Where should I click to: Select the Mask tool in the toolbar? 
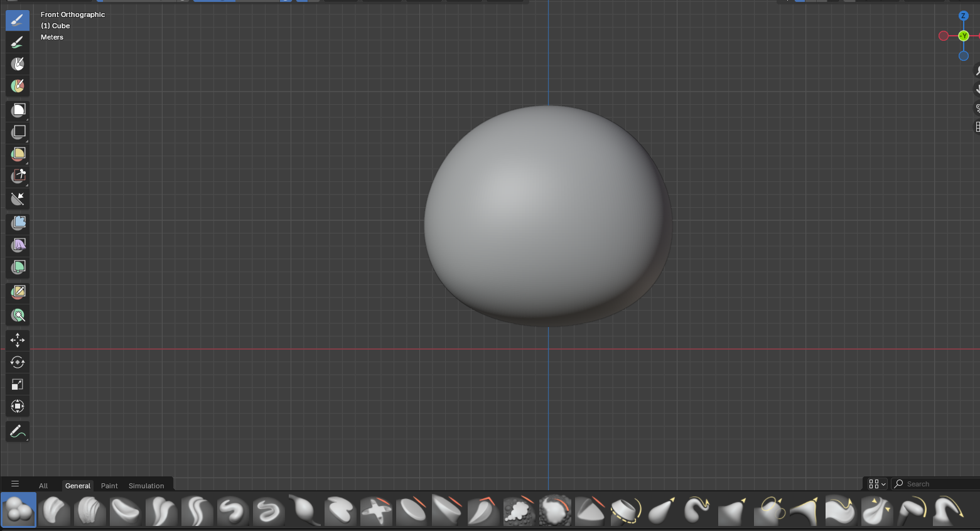point(17,63)
